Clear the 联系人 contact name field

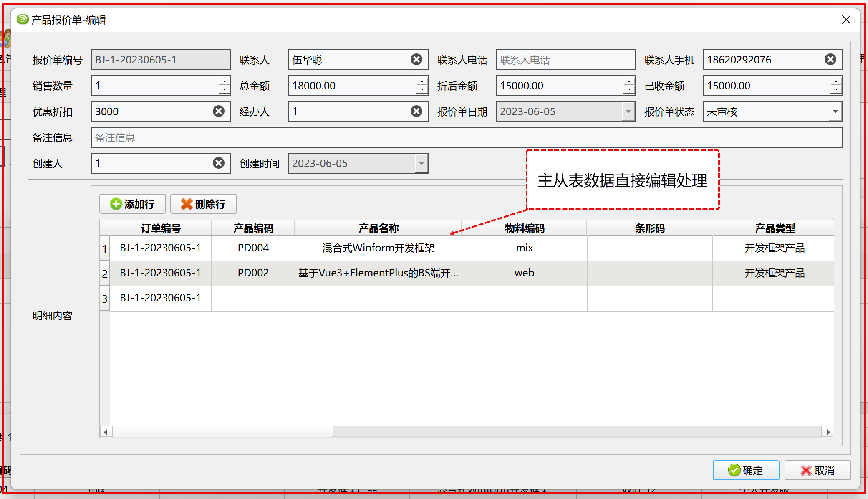(416, 60)
